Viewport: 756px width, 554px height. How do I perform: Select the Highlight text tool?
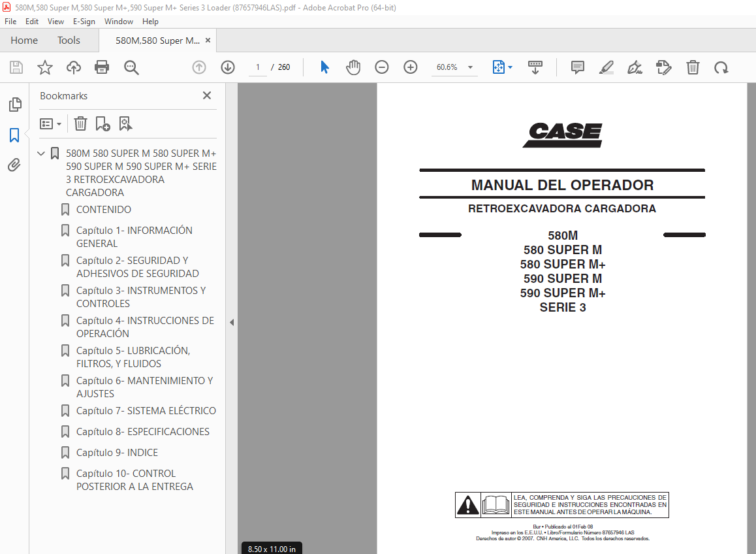(x=606, y=67)
